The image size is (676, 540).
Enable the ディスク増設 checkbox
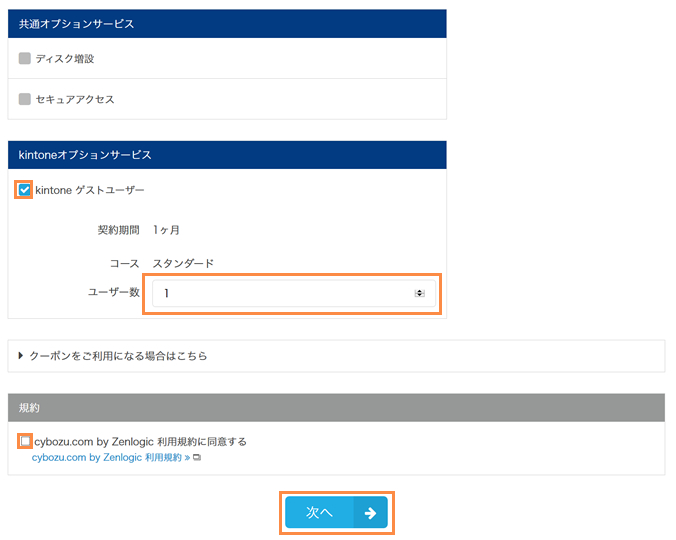click(x=25, y=58)
